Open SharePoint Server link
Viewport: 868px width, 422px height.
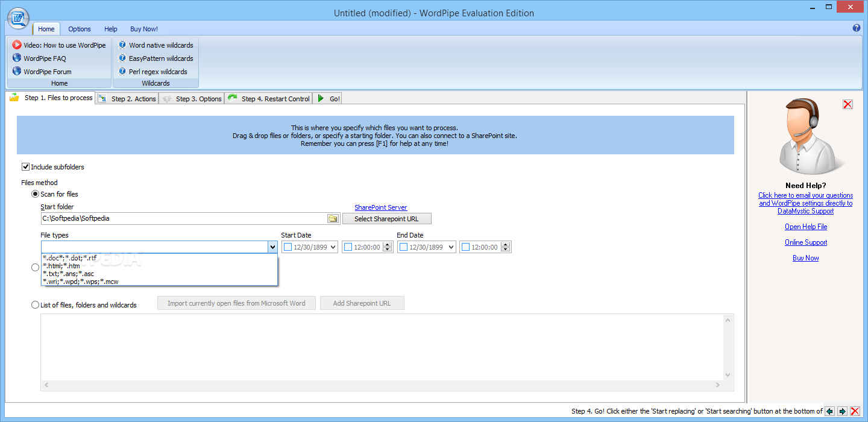[x=381, y=207]
